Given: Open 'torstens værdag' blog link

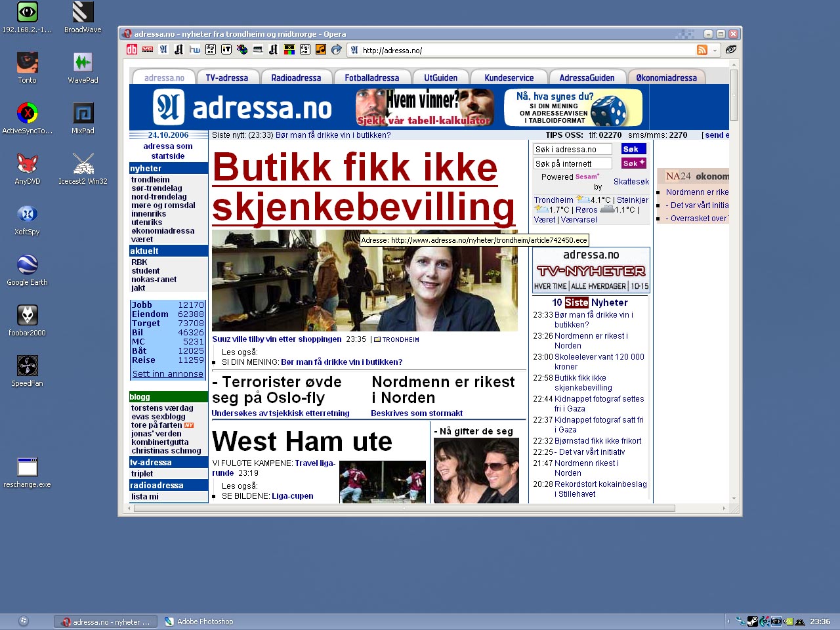Looking at the screenshot, I should [162, 408].
